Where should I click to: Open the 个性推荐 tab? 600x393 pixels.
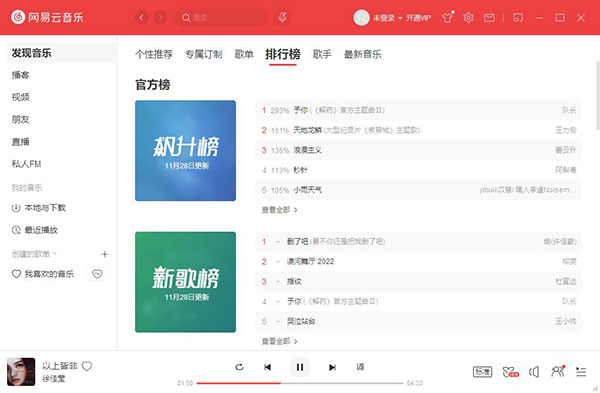click(154, 54)
